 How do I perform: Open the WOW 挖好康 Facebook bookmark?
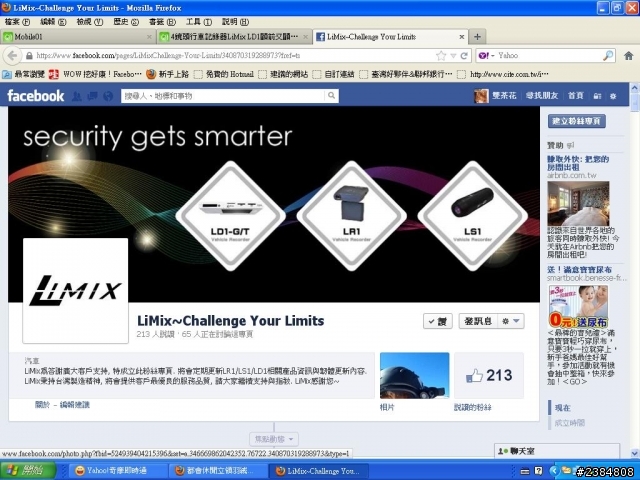[x=95, y=74]
